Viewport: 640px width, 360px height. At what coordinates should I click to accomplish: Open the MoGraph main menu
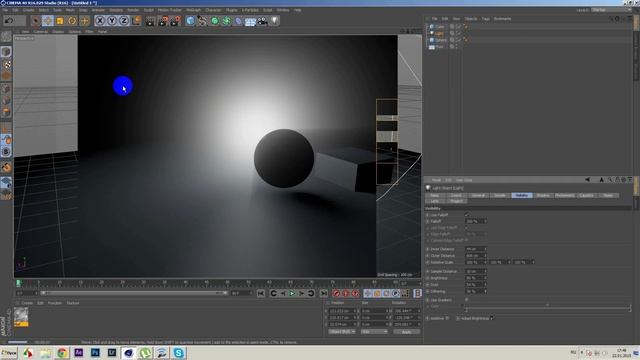(x=193, y=10)
